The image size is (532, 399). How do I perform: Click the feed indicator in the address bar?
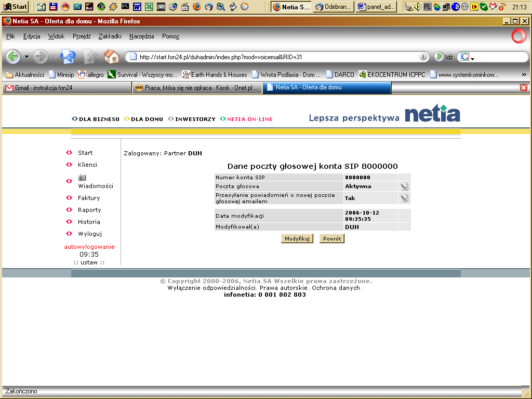pyautogui.click(x=423, y=57)
